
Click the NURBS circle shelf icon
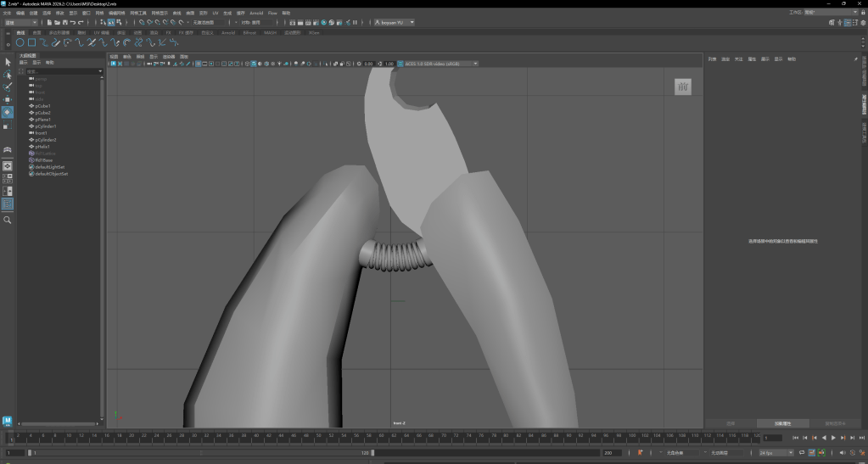pyautogui.click(x=20, y=42)
